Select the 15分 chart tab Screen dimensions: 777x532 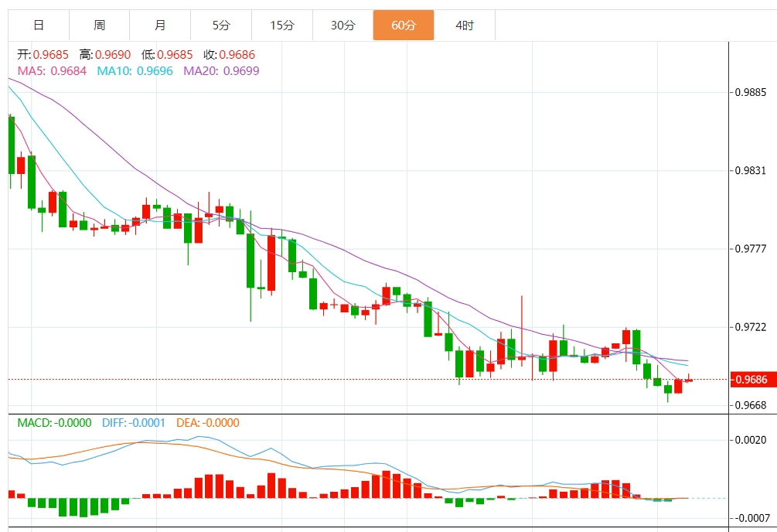(282, 26)
